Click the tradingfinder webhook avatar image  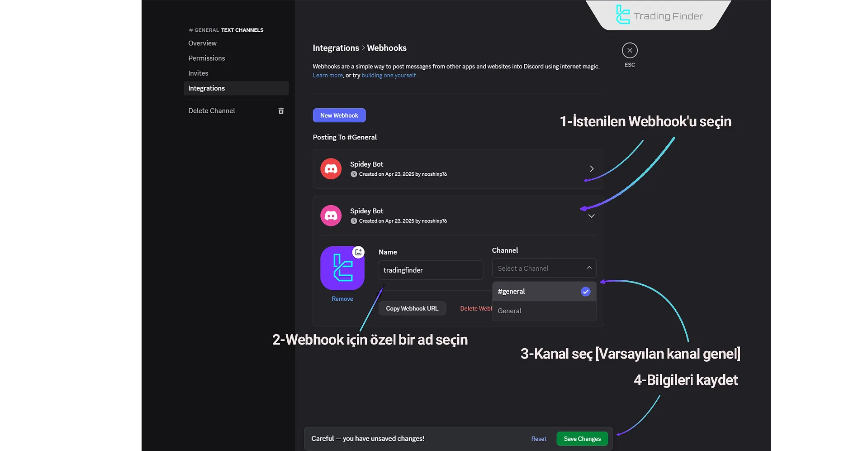(342, 268)
